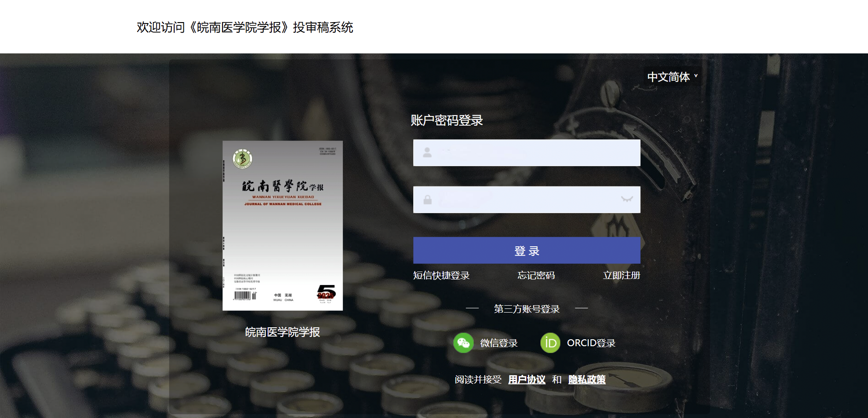Focus the account username input field

(x=534, y=153)
